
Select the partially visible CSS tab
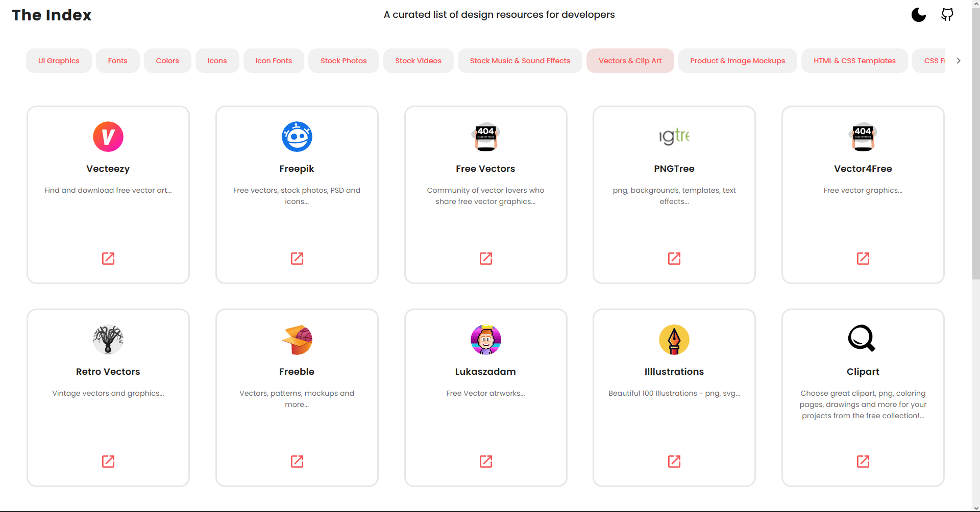click(x=929, y=61)
